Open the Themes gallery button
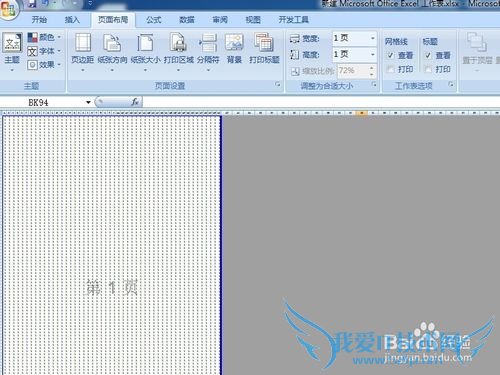Image resolution: width=500 pixels, height=375 pixels. click(x=12, y=52)
